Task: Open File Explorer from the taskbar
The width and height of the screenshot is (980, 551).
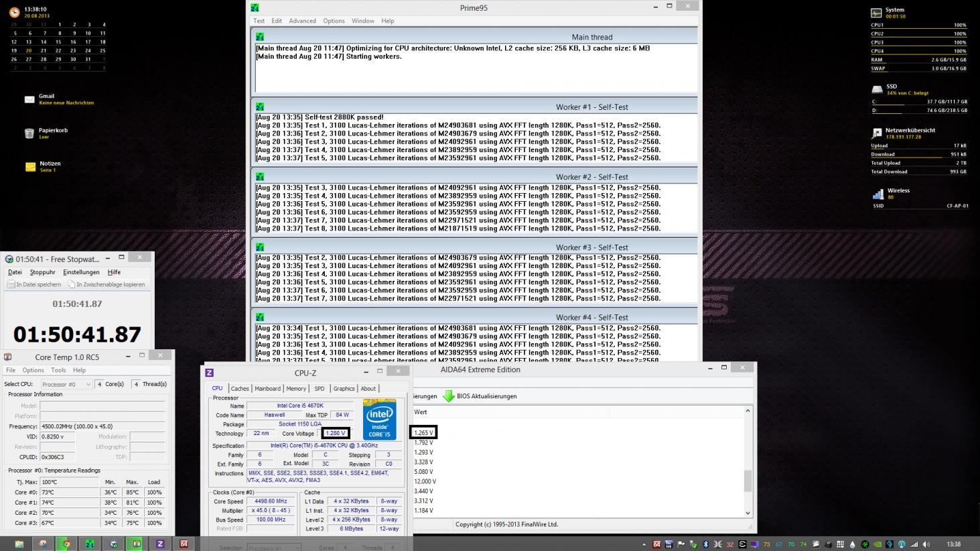Action: tap(19, 544)
